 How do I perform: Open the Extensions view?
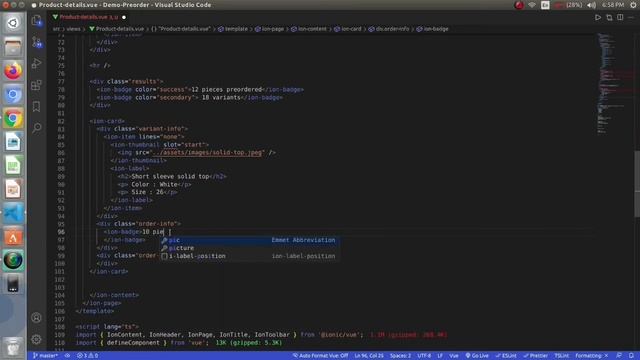(37, 84)
